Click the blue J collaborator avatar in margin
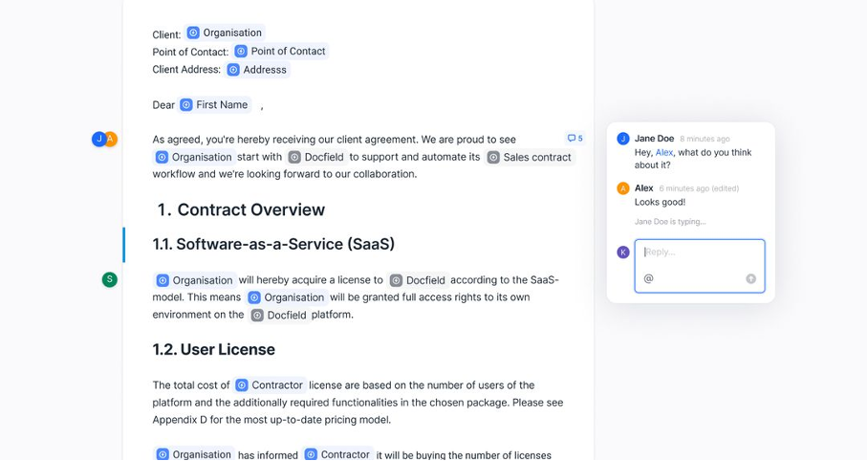Viewport: 868px width, 461px height. [x=98, y=139]
